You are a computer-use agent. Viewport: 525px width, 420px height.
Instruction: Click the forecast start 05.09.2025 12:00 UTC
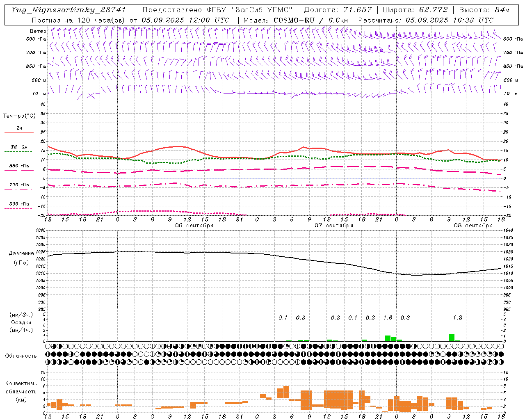pos(185,20)
